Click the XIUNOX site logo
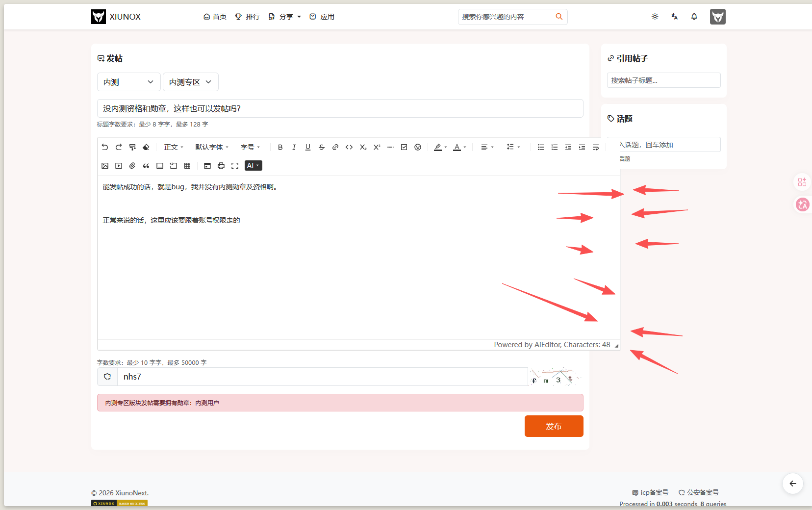 click(x=116, y=17)
